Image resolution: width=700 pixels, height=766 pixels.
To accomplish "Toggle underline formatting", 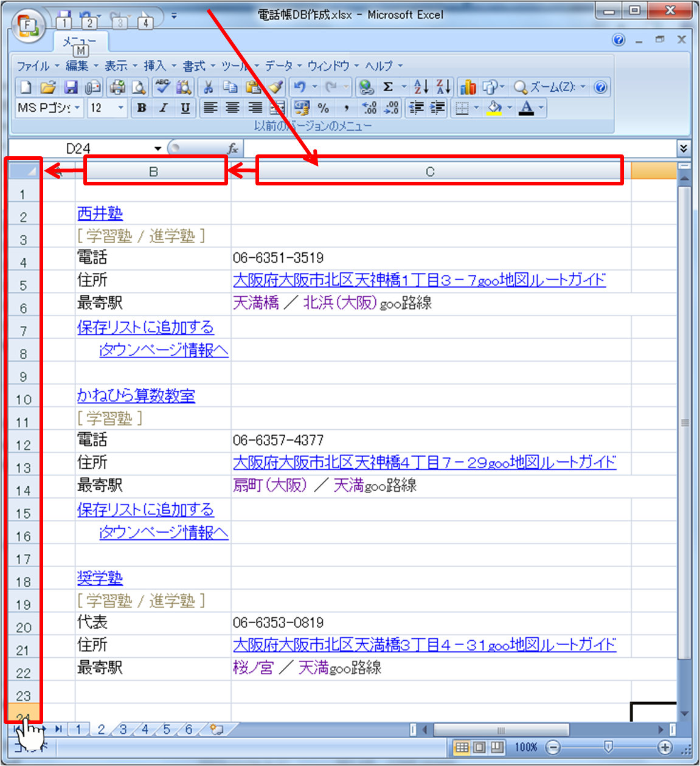I will click(x=185, y=108).
